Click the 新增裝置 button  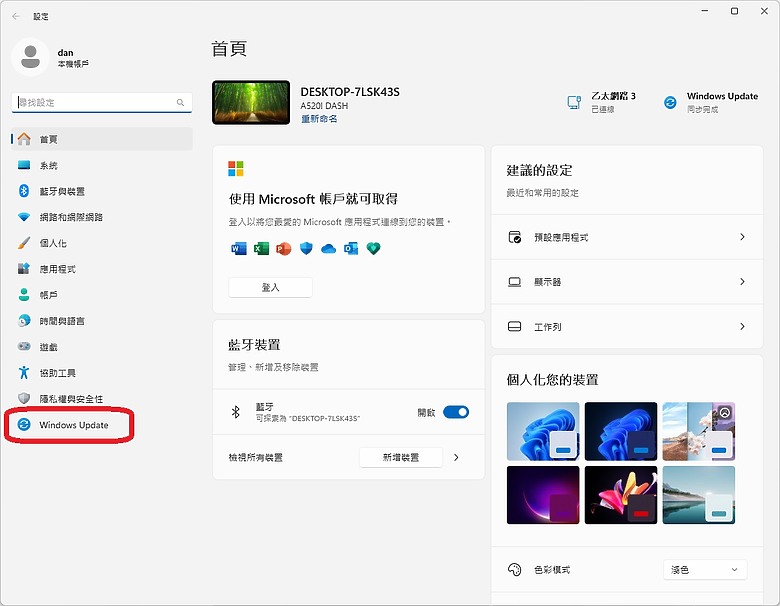(400, 457)
